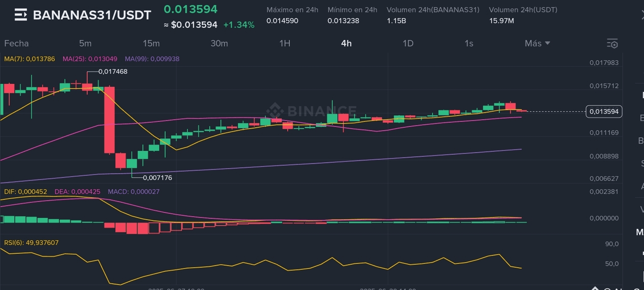Click the DIF: 0,000452 indicator label

26,192
